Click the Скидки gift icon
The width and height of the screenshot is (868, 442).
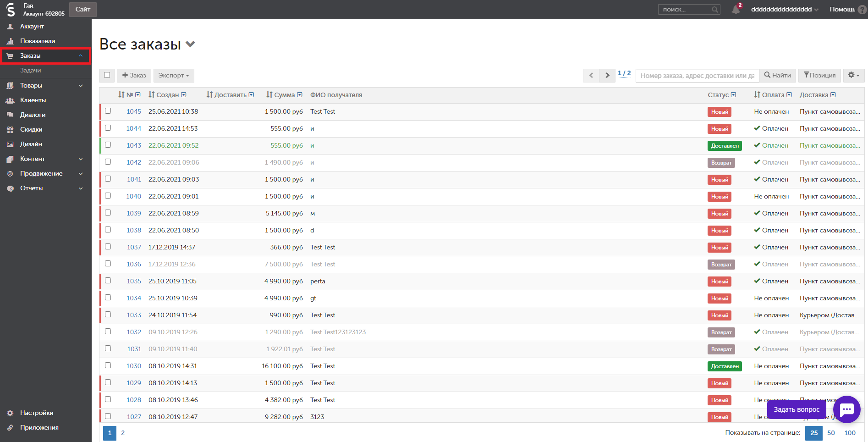(10, 130)
